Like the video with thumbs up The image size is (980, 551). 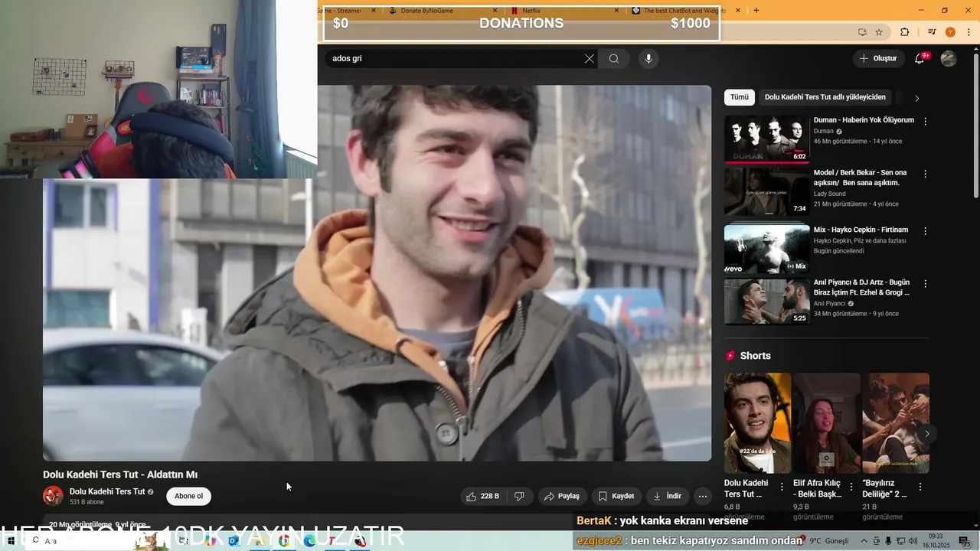click(x=482, y=496)
